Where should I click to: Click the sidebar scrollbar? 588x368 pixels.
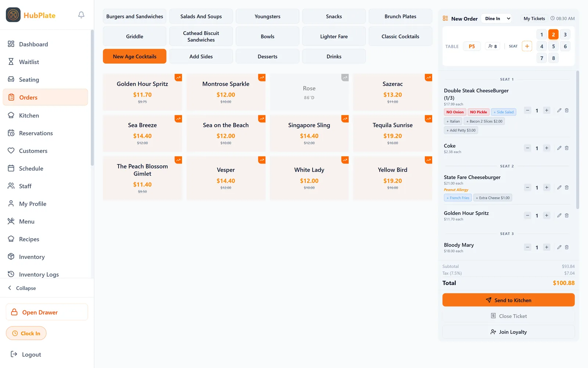[92, 98]
